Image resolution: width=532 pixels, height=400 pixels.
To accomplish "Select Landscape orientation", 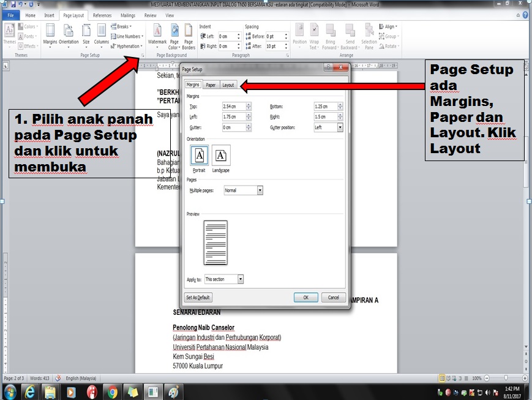I will coord(220,155).
